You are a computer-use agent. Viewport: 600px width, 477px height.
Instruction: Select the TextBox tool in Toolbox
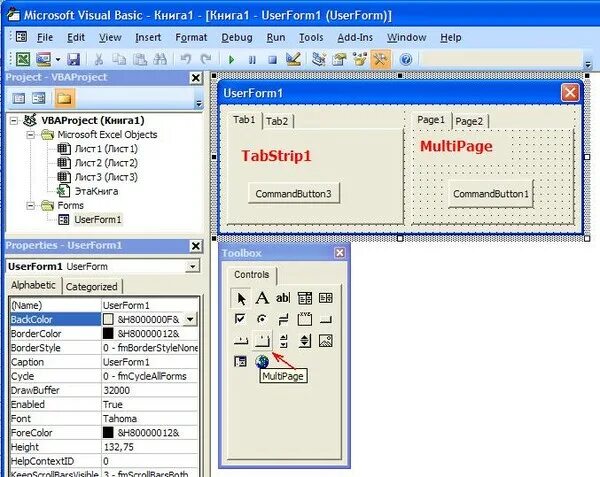(x=283, y=298)
